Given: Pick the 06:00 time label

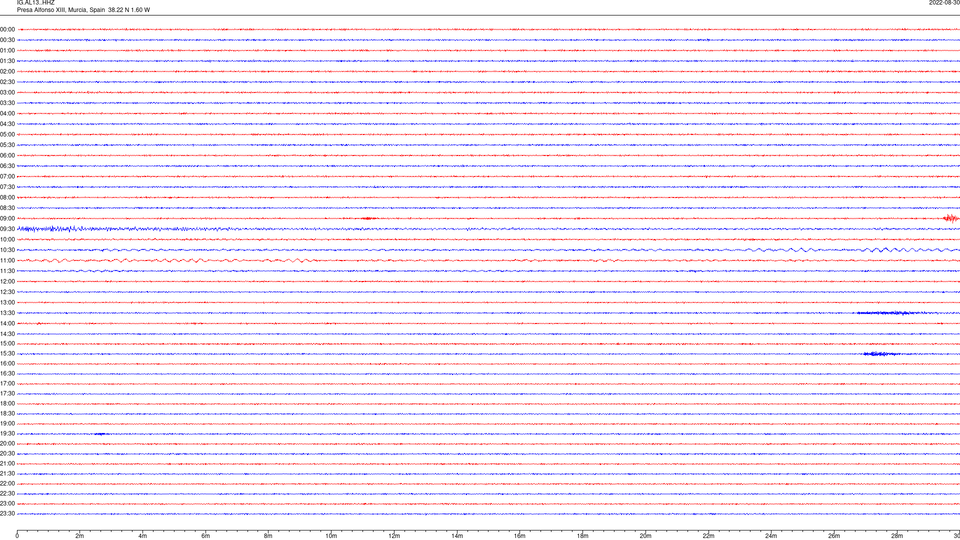Looking at the screenshot, I should (x=7, y=156).
